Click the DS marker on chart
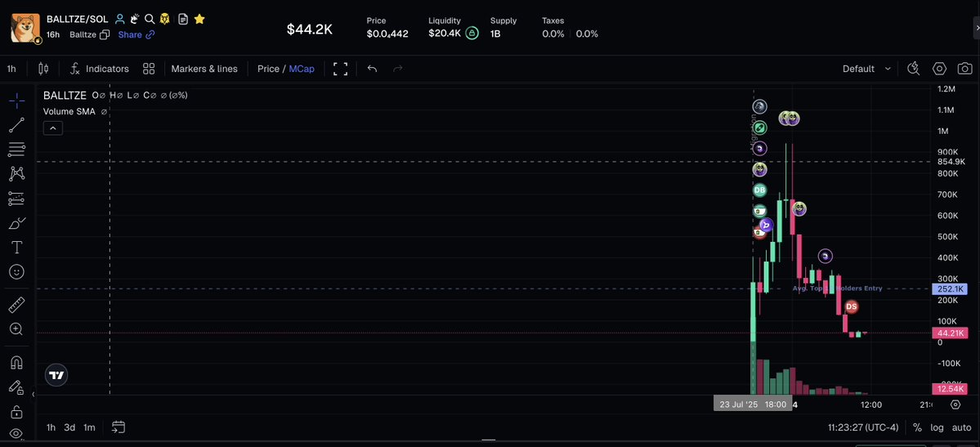The width and height of the screenshot is (980, 447). 851,307
